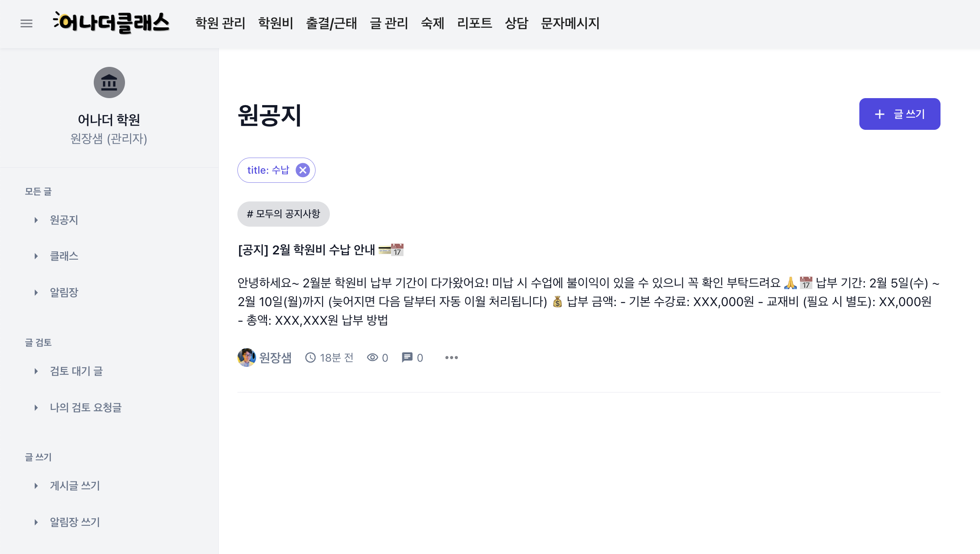The width and height of the screenshot is (980, 554).
Task: Expand the 알림장 sidebar item
Action: click(36, 293)
